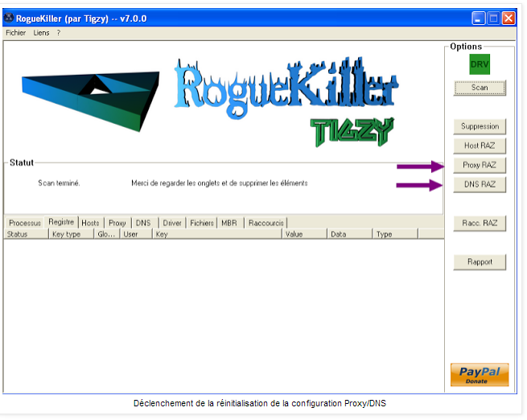The width and height of the screenshot is (527, 420).
Task: Open the Rapport report
Action: coord(480,262)
